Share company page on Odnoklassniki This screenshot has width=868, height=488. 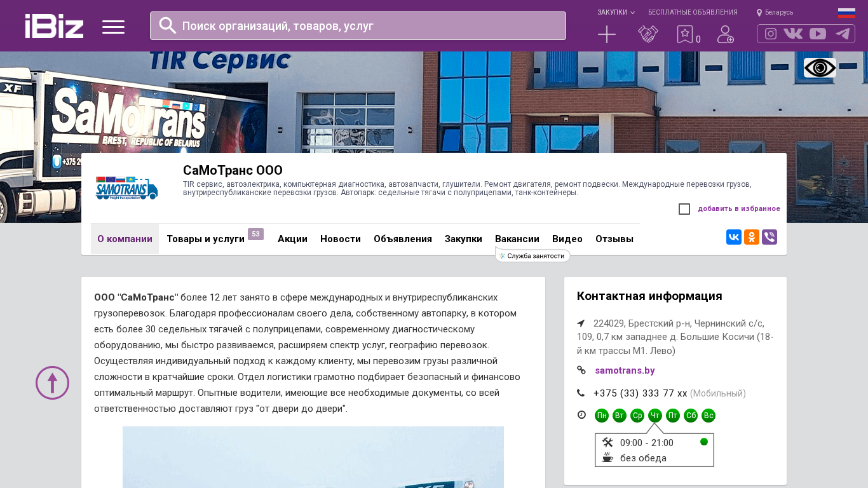point(752,237)
